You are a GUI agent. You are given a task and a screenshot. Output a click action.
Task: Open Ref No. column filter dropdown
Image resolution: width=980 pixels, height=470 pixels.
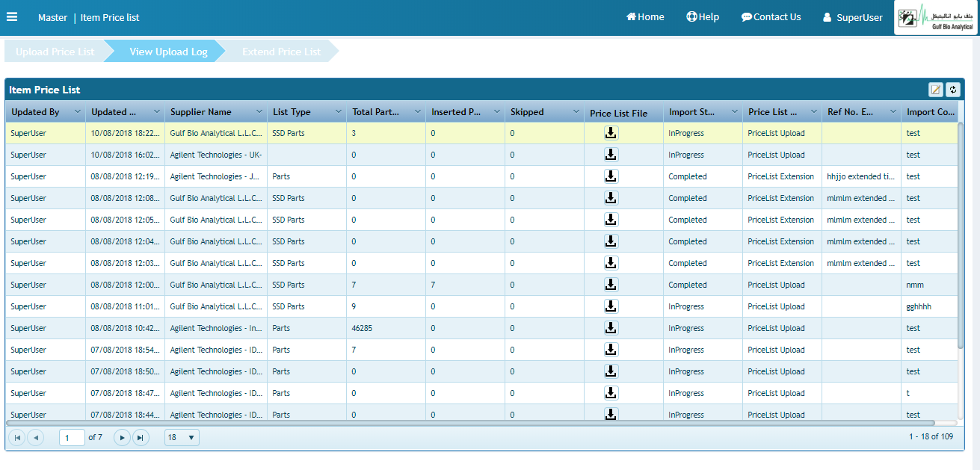893,111
